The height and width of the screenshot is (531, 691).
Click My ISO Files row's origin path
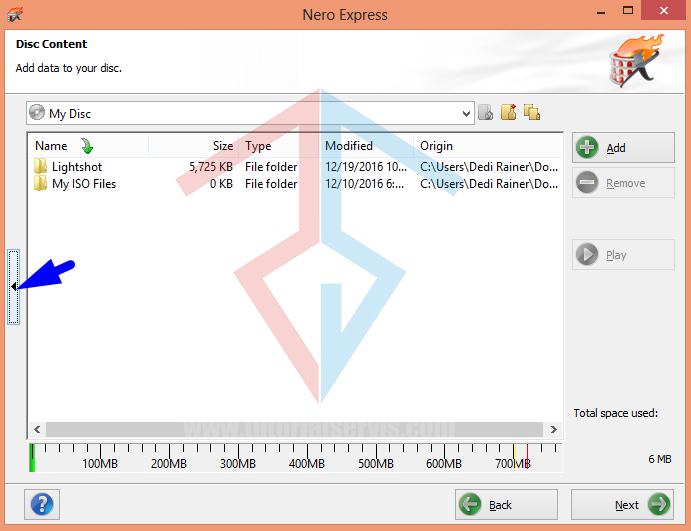pos(489,184)
